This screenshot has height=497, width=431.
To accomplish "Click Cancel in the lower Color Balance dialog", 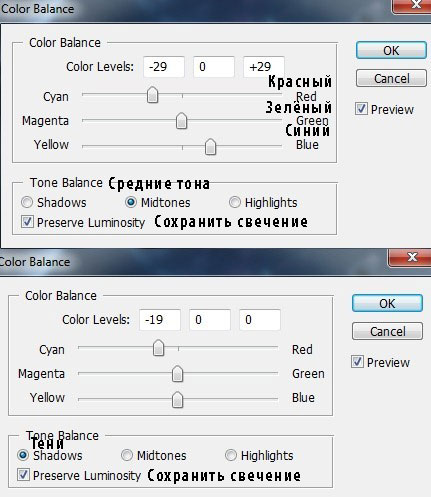I will pyautogui.click(x=387, y=331).
